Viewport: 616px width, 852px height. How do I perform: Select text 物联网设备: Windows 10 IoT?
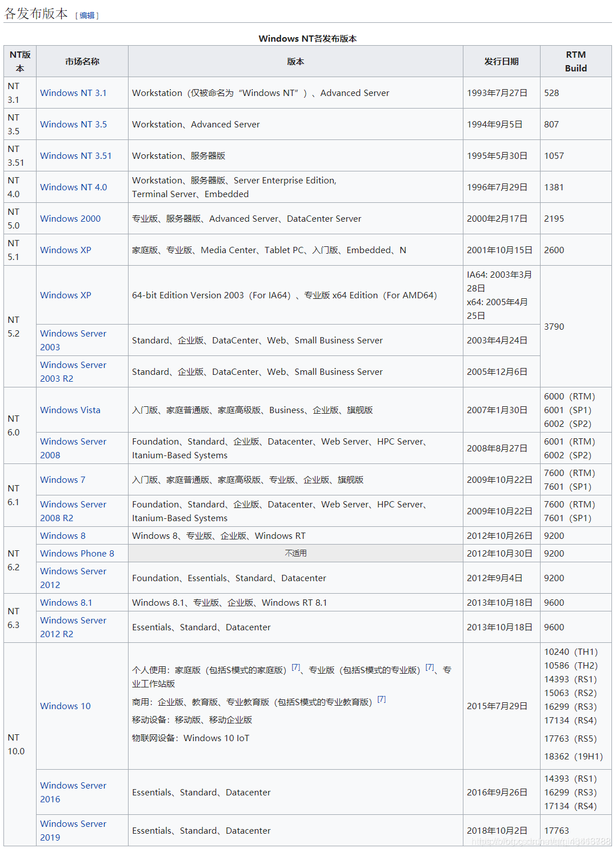(x=190, y=738)
